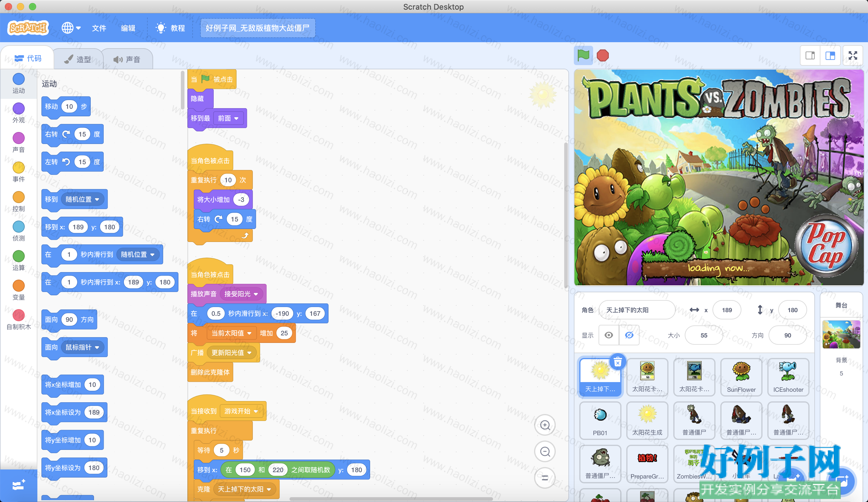Viewport: 868px width, 502px height.
Task: Open 随机位置 dropdown in glide palette block
Action: click(x=138, y=254)
